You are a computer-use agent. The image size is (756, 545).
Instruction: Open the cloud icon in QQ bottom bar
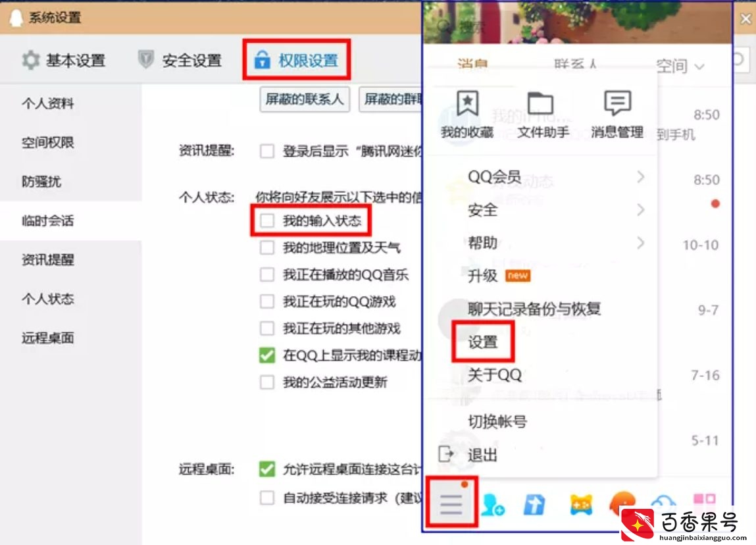tap(663, 503)
